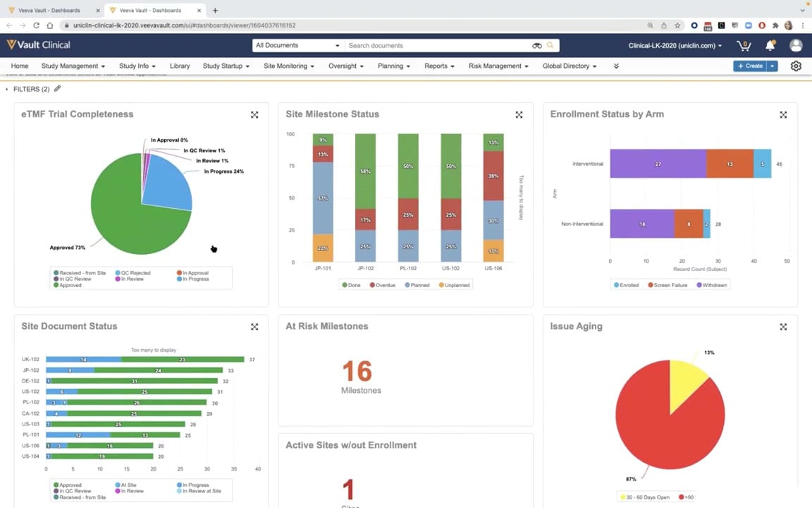Image resolution: width=812 pixels, height=508 pixels.
Task: Go to the Home tab
Action: pyautogui.click(x=20, y=66)
